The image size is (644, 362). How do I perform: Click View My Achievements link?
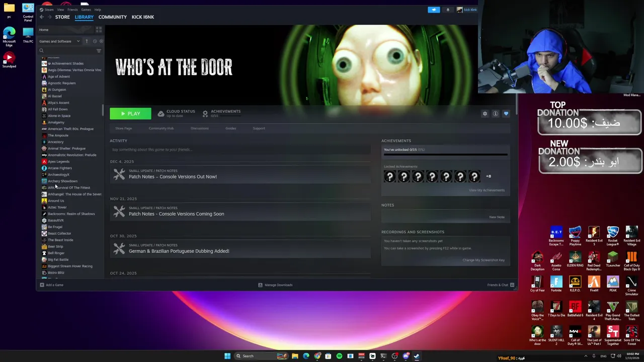[487, 190]
